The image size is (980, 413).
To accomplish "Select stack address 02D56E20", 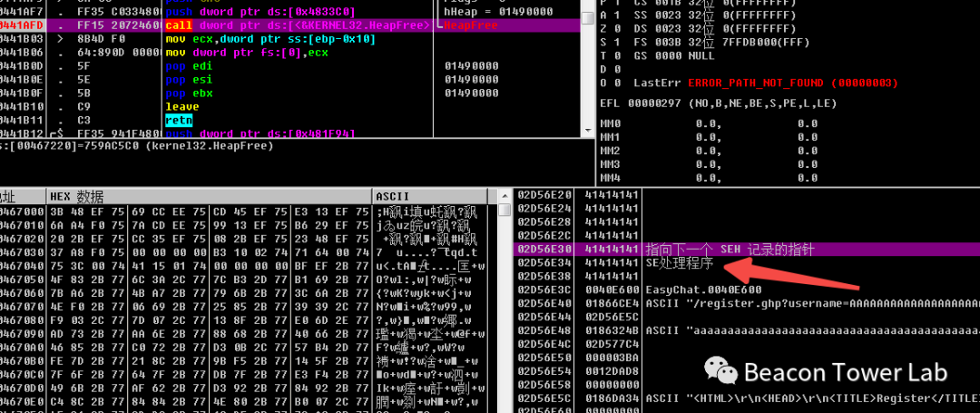I will click(x=545, y=195).
